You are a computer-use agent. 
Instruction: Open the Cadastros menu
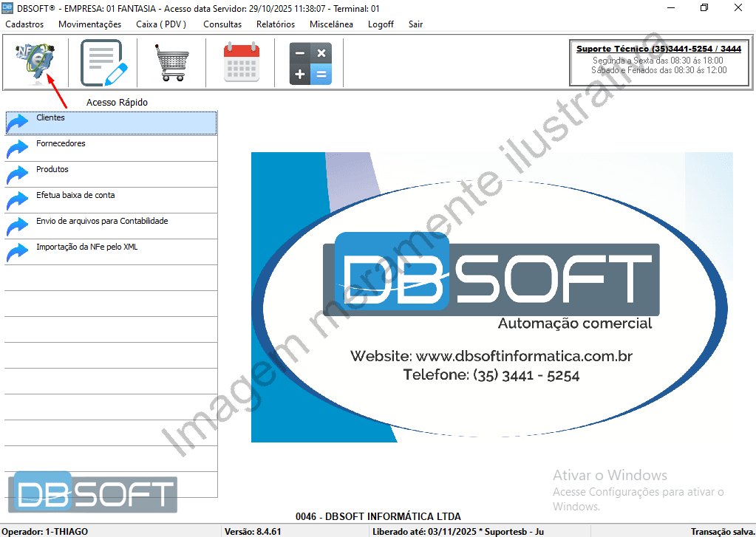tap(24, 24)
